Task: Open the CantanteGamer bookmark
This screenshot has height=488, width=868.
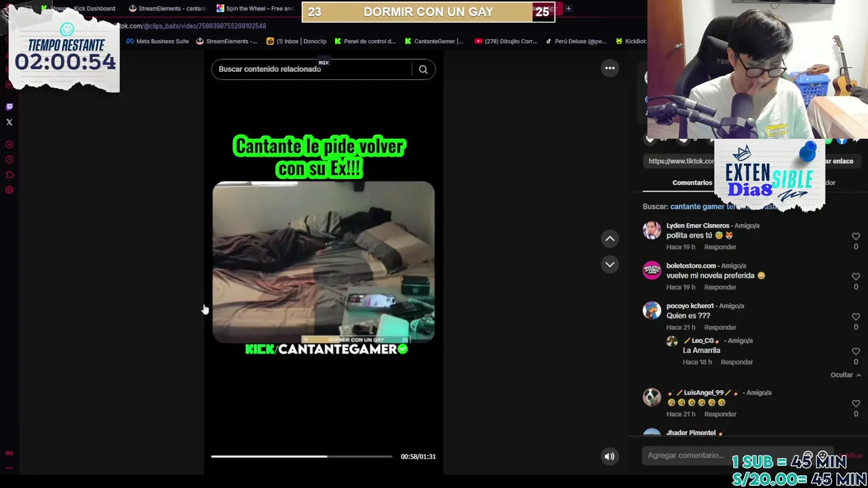Action: [x=434, y=41]
